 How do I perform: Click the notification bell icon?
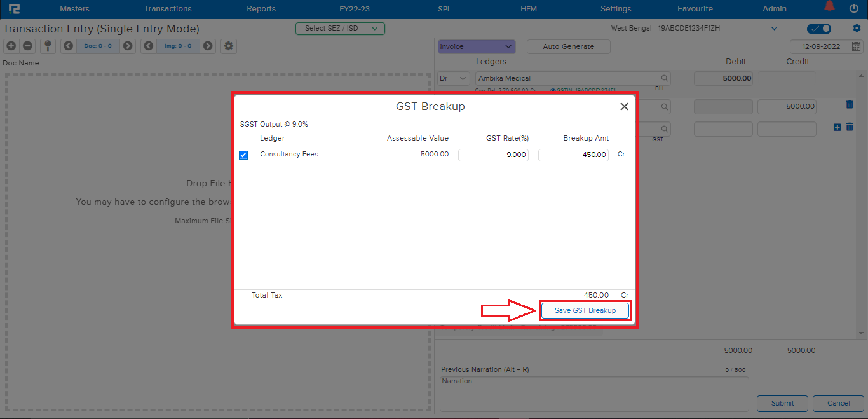coord(829,8)
